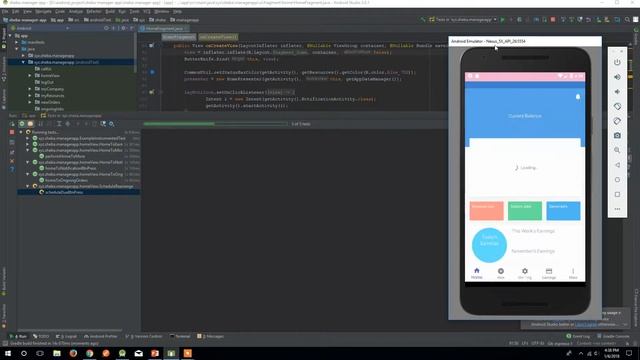Tap the emulator Home circle button
Image resolution: width=640 pixels, height=360 pixels.
tap(617, 180)
